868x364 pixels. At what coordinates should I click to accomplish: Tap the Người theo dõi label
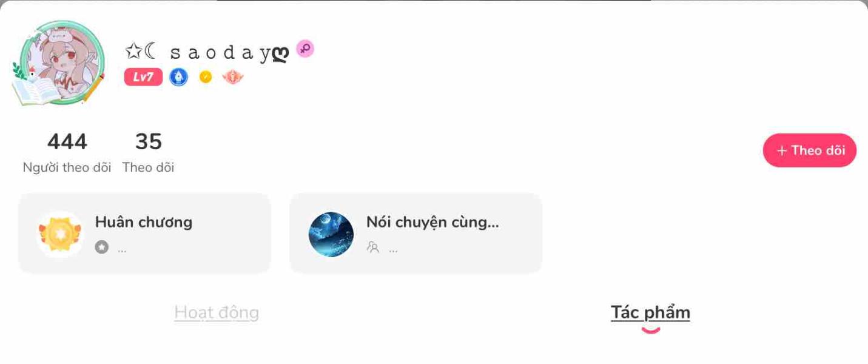tap(67, 167)
